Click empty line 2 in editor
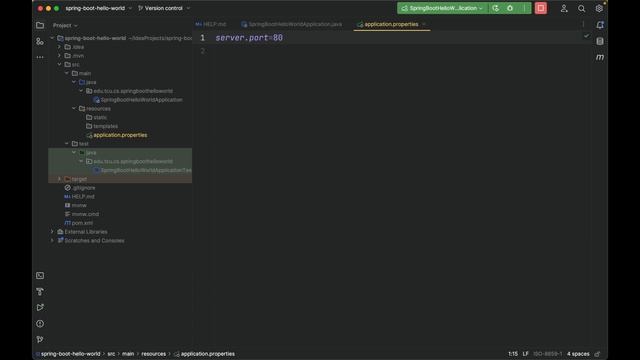640x360 pixels. click(x=392, y=51)
